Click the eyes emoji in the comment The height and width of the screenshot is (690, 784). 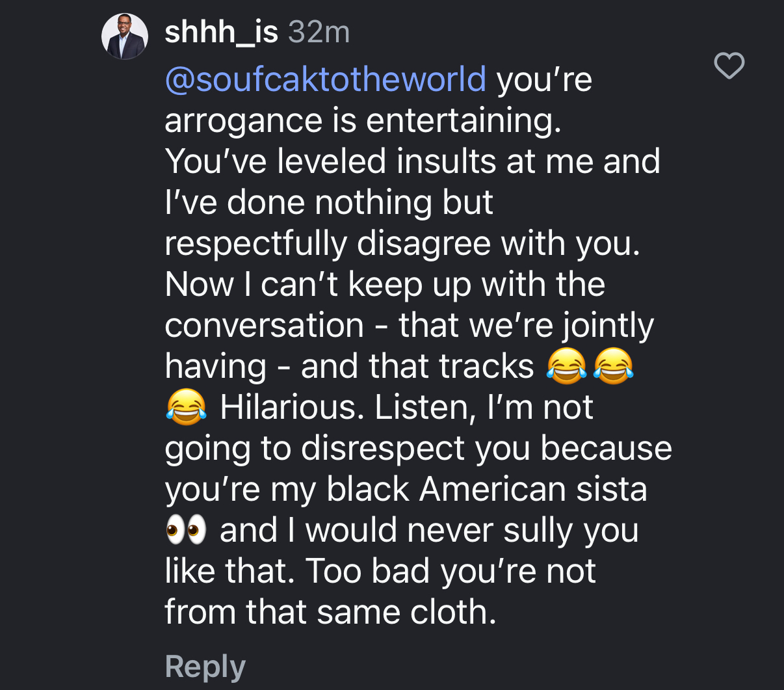(x=186, y=530)
